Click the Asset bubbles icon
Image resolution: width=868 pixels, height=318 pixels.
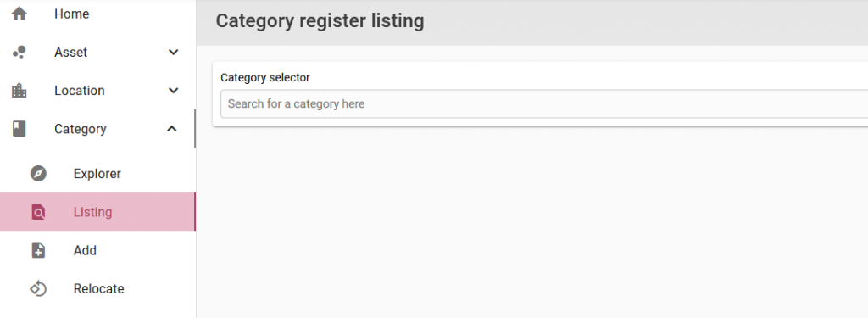coord(19,52)
